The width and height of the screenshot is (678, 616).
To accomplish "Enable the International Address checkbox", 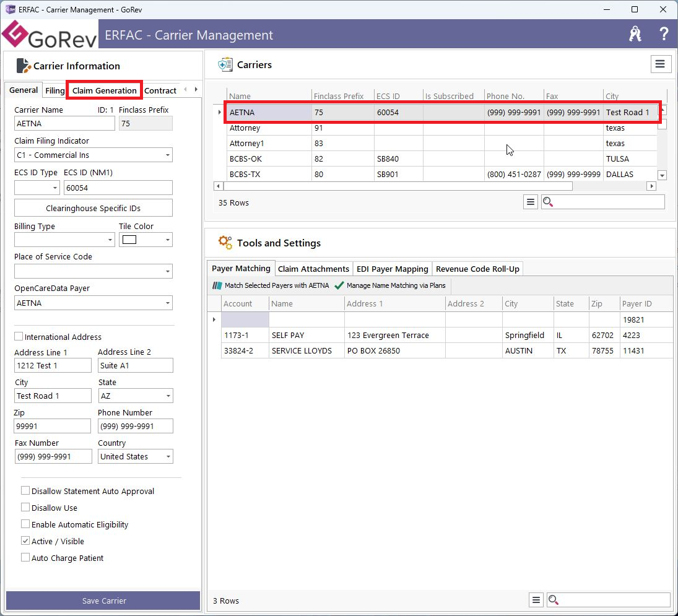I will coord(19,337).
